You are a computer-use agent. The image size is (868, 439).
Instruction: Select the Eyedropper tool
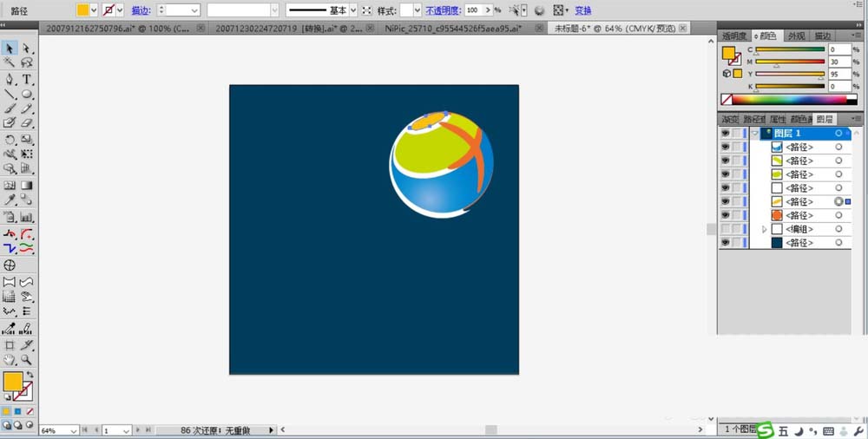tap(10, 200)
